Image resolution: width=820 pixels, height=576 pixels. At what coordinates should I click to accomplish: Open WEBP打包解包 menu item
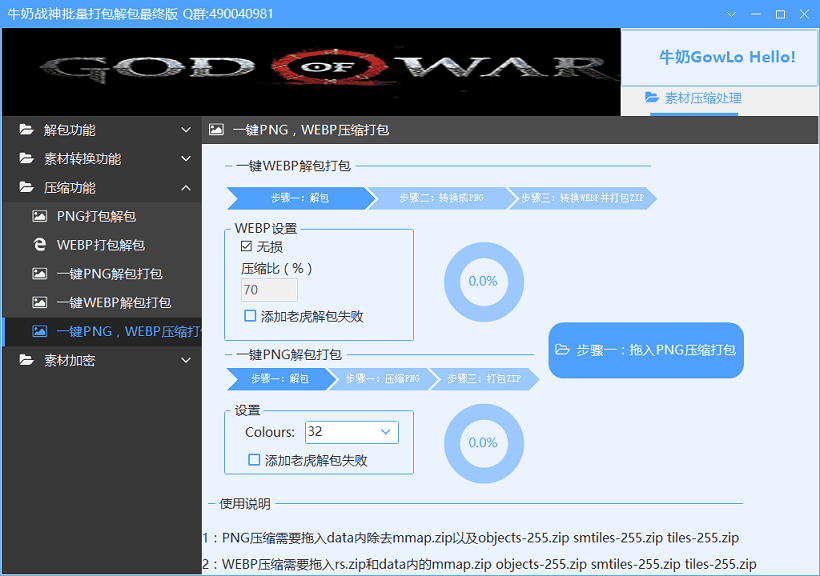point(102,245)
